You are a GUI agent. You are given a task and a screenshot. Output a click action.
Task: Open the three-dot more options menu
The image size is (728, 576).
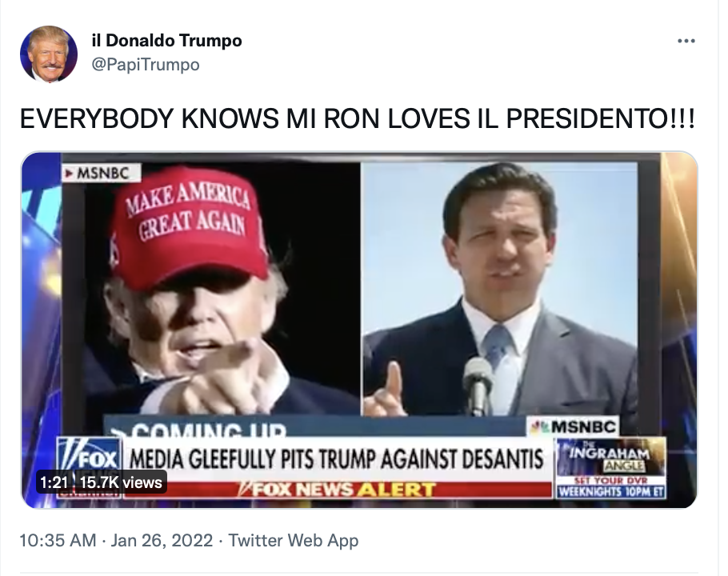click(x=686, y=41)
